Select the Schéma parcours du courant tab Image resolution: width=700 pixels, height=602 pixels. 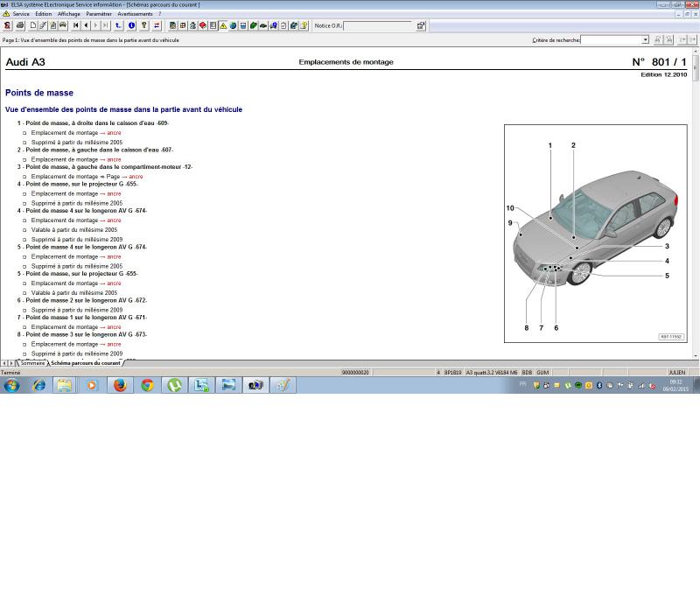pyautogui.click(x=85, y=363)
